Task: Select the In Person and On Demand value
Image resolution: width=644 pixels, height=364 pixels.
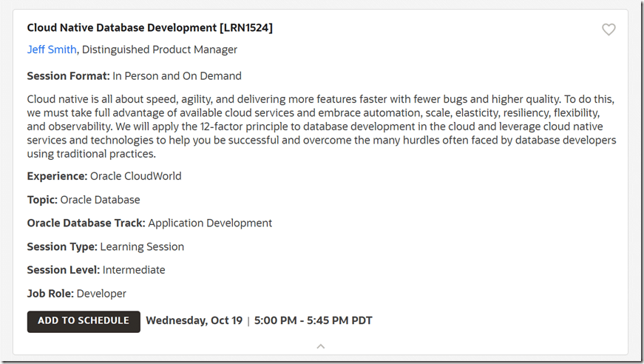Action: point(177,75)
